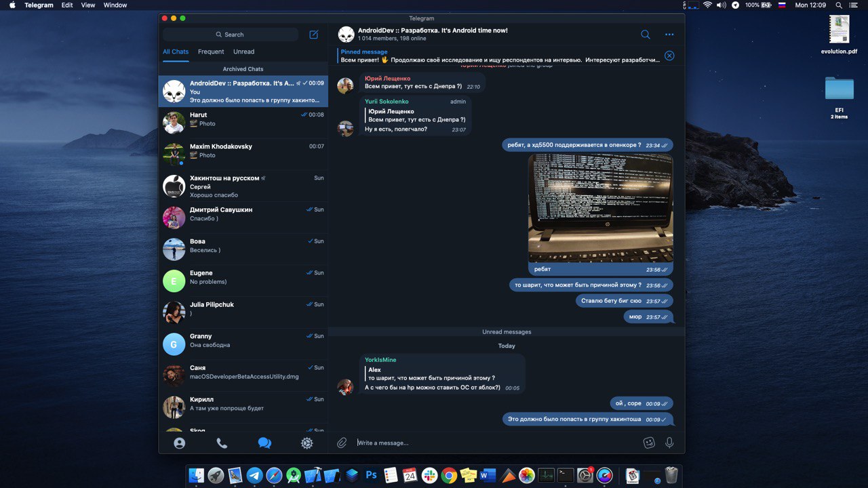Screen dimensions: 868x488
Task: Switch to the All Chats tab
Action: 176,52
